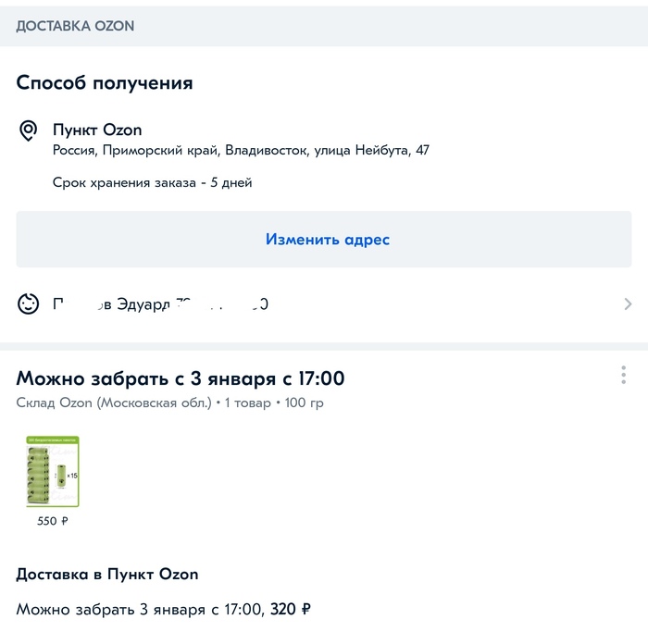Click the Склад Ozon (Московская обл.) label
Image resolution: width=648 pixels, height=644 pixels.
(111, 402)
